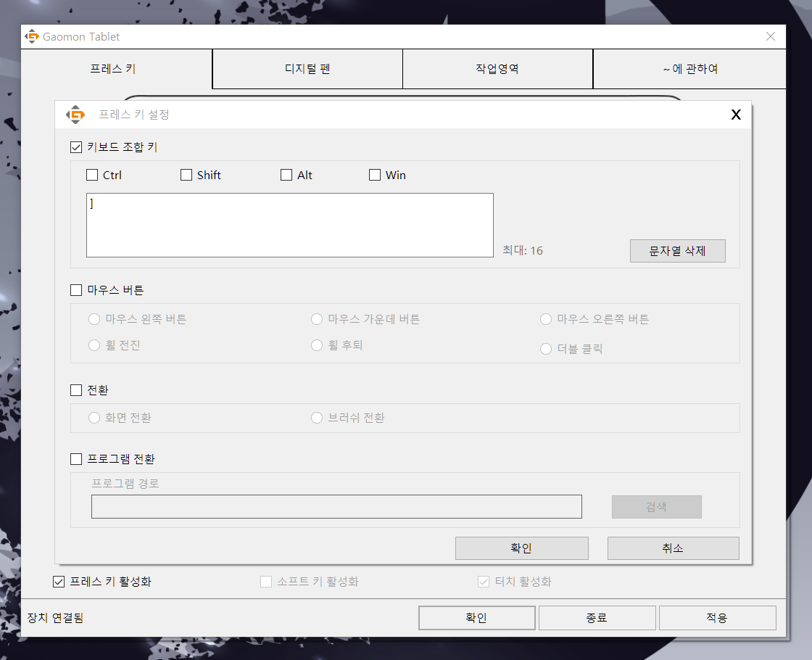Screen dimensions: 812x660
Task: Select 마우스 왼쪽 버튼 radio option
Action: (x=94, y=319)
